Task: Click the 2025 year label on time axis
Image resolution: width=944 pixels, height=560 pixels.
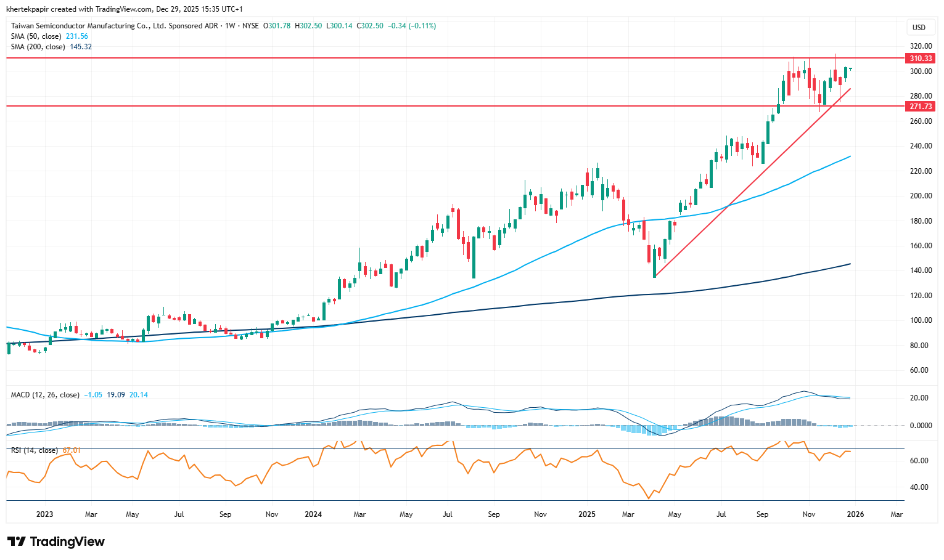Action: point(587,514)
